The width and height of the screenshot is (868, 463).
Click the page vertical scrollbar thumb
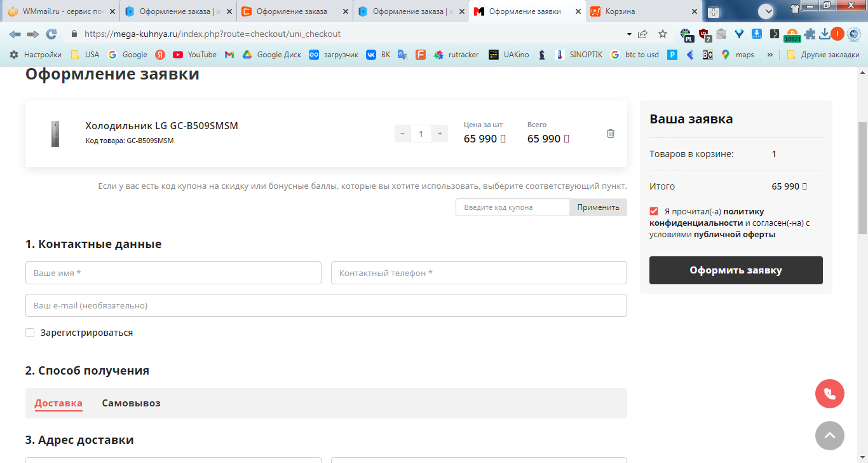click(x=862, y=178)
